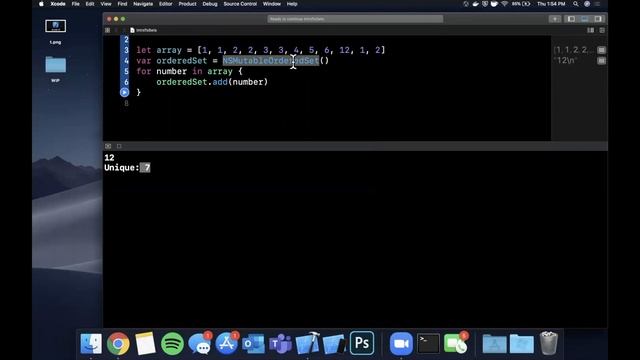Screen dimensions: 640x360
Task: Select the playground file tab in jump bar
Action: tap(144, 30)
